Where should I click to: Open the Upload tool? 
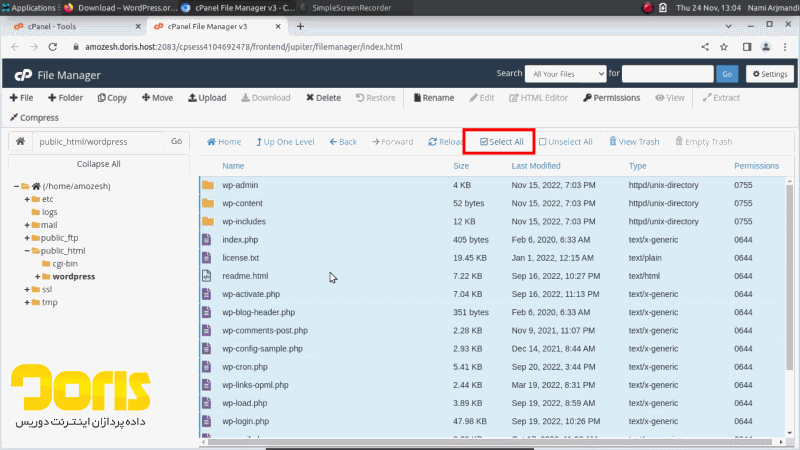[207, 97]
